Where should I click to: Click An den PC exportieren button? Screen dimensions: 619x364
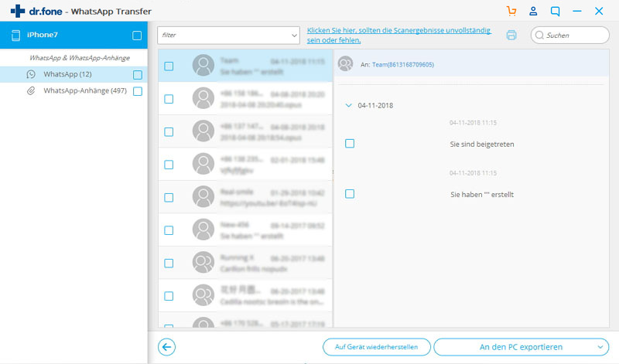[521, 347]
